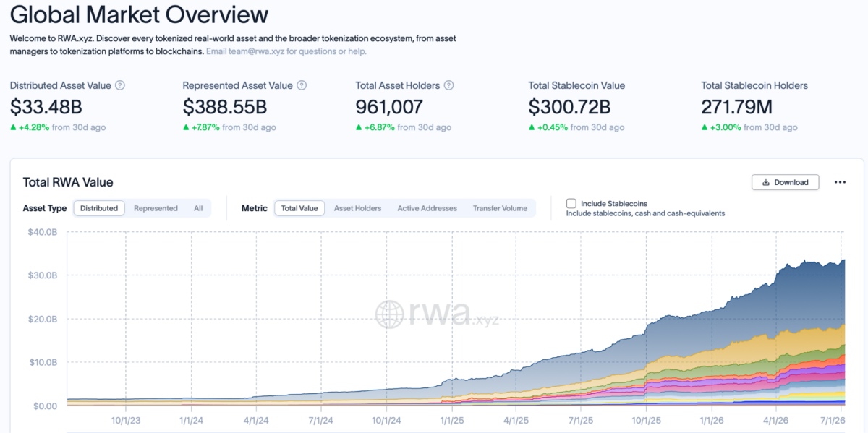Click the +7.87% from 30d ago change
The height and width of the screenshot is (433, 868).
[x=229, y=127]
